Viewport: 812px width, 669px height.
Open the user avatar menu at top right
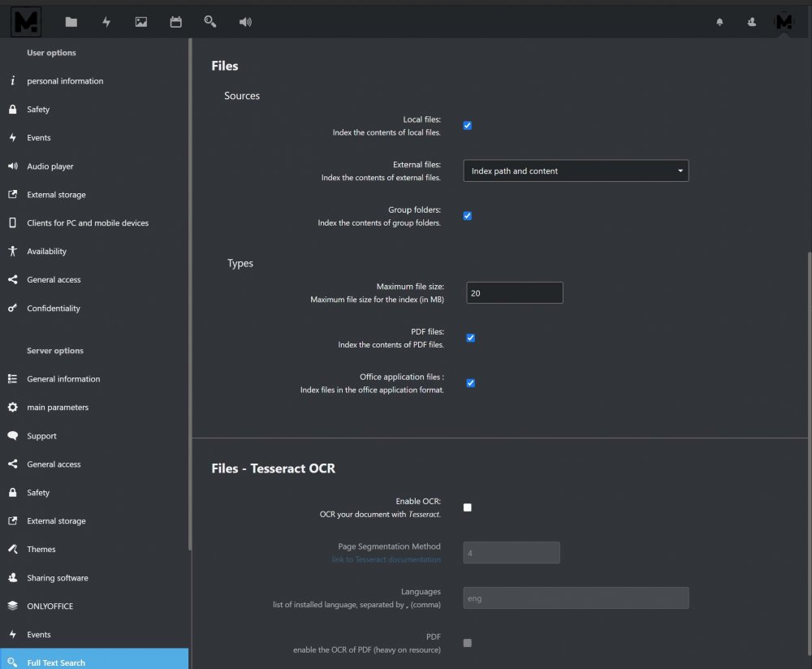click(784, 22)
